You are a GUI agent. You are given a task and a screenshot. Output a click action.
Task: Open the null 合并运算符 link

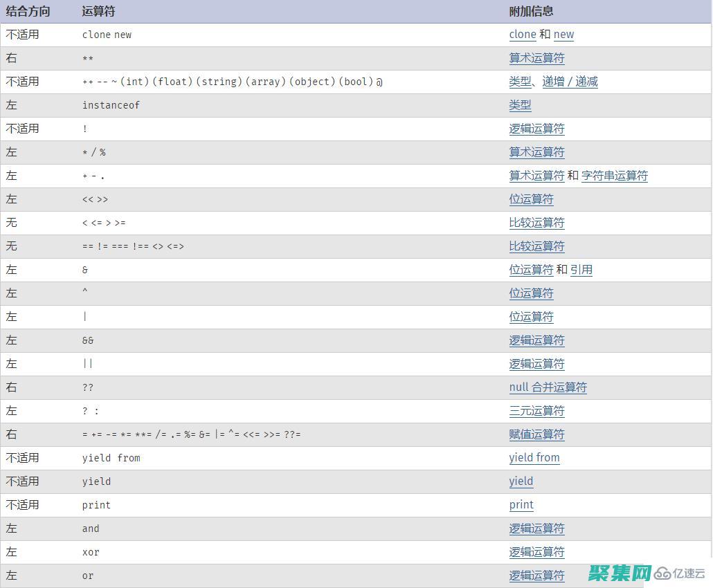pyautogui.click(x=548, y=387)
